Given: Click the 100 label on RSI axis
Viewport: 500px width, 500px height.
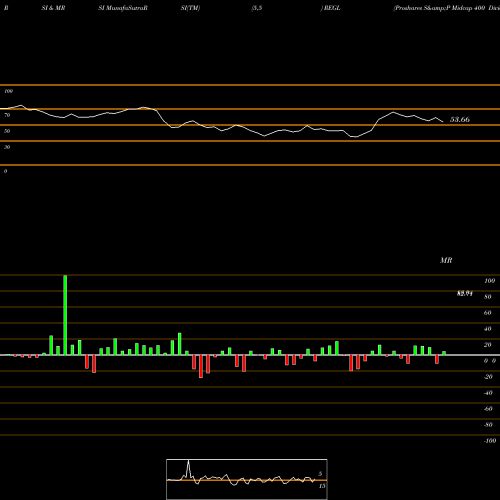Looking at the screenshot, I should [x=9, y=91].
